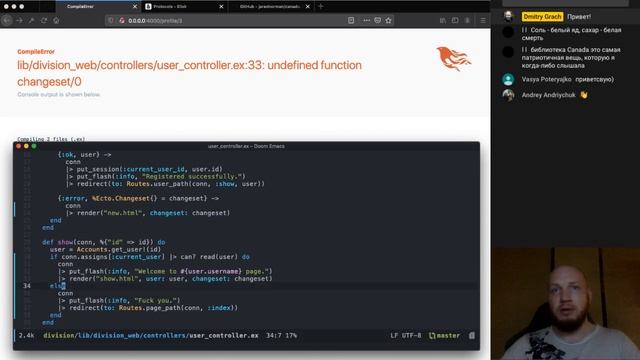Click line number 34 in Emacs gutter
Viewport: 640px width, 360px height.
click(x=27, y=286)
